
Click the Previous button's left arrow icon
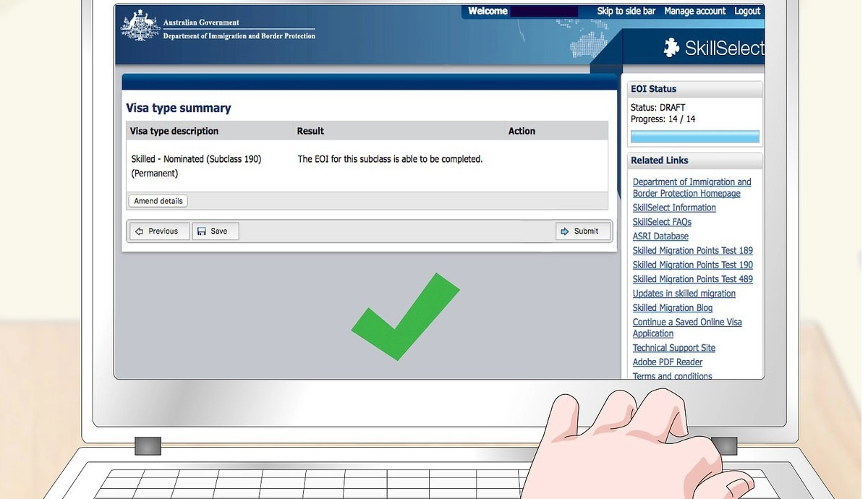point(140,231)
